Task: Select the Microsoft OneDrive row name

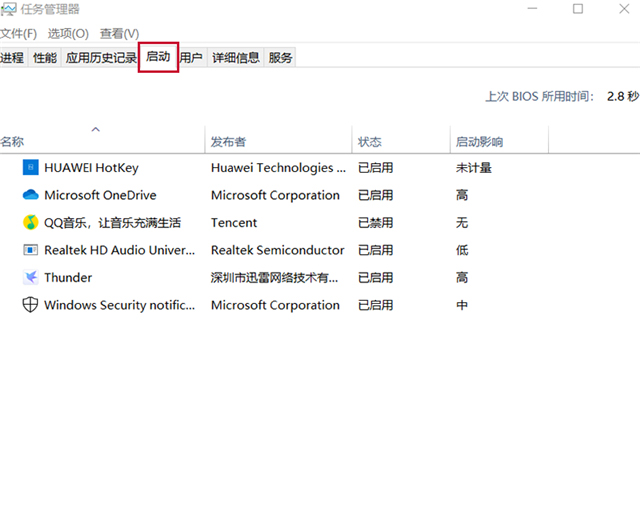Action: pyautogui.click(x=100, y=195)
